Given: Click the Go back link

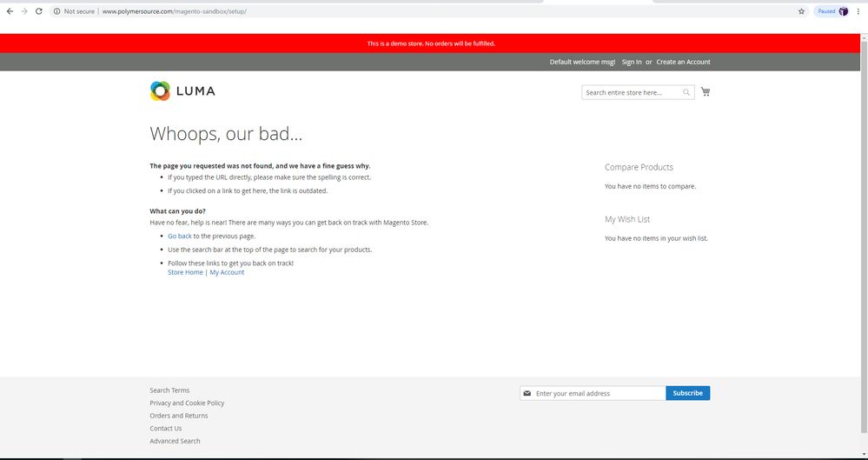Looking at the screenshot, I should tap(180, 236).
